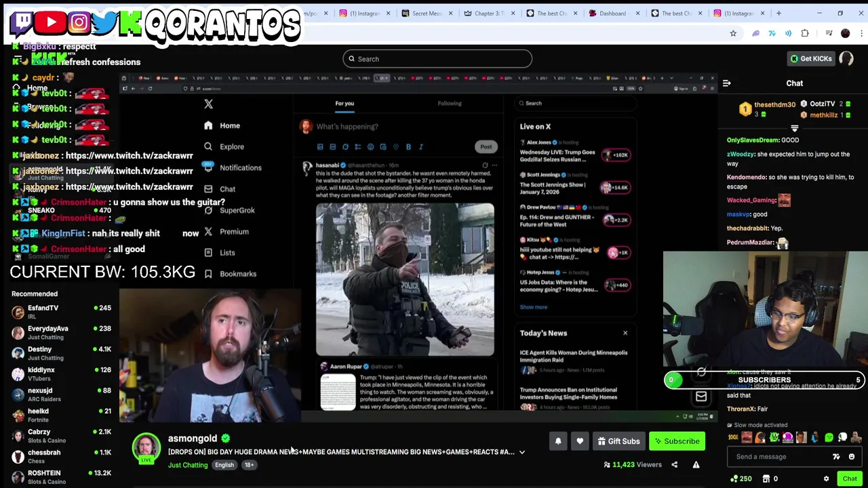868x488 pixels.
Task: Select EverydayAva in Recommended list
Action: click(x=61, y=332)
